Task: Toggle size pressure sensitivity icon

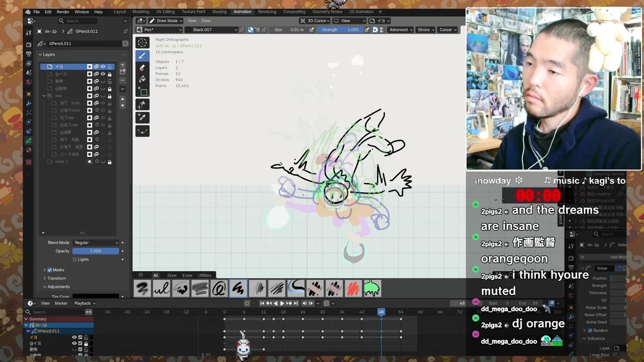Action: tap(311, 30)
